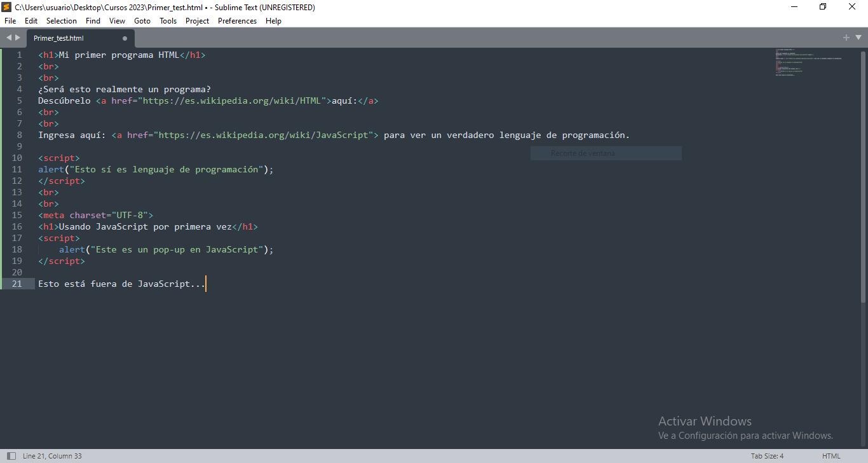Click the closing script tag on line 19
Image resolution: width=868 pixels, height=463 pixels.
tap(62, 261)
